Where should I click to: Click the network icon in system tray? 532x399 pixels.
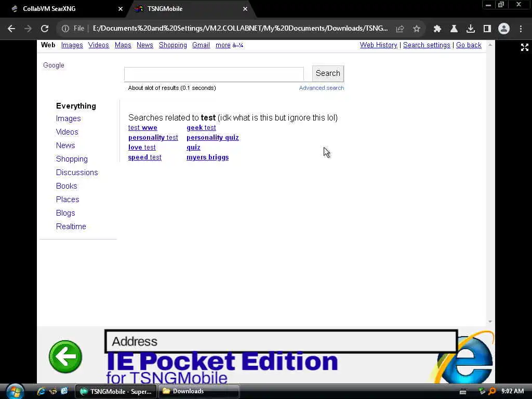482,391
